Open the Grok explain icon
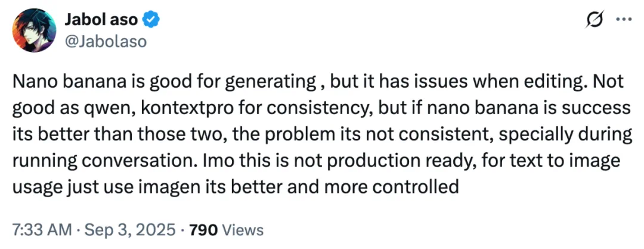The image size is (644, 249). [595, 20]
